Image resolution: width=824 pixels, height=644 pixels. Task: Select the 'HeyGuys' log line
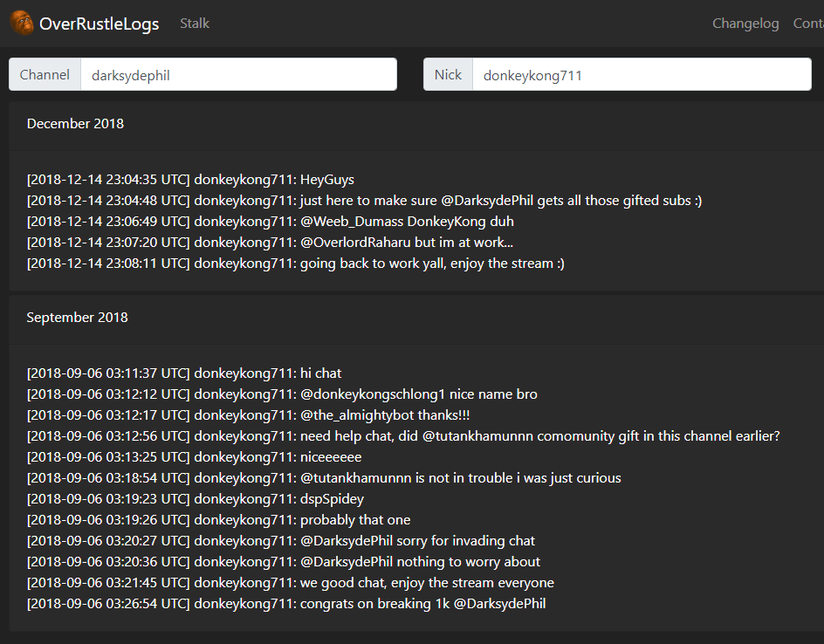pos(191,180)
